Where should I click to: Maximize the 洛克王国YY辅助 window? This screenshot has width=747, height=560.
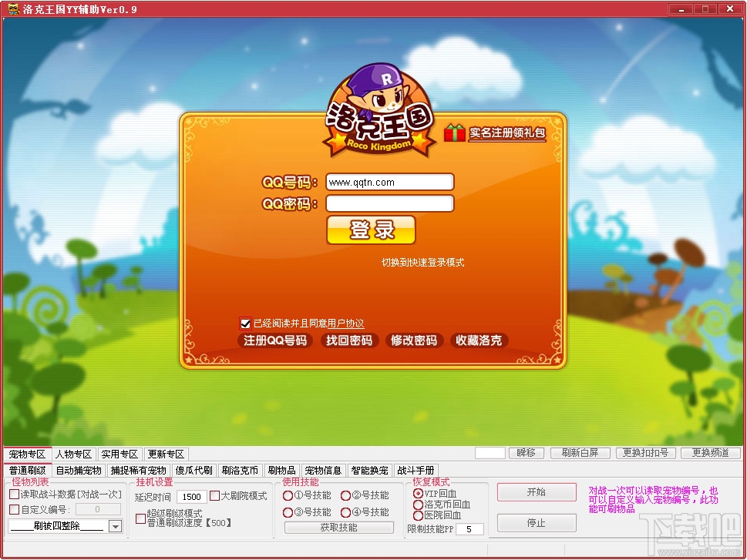tap(705, 8)
